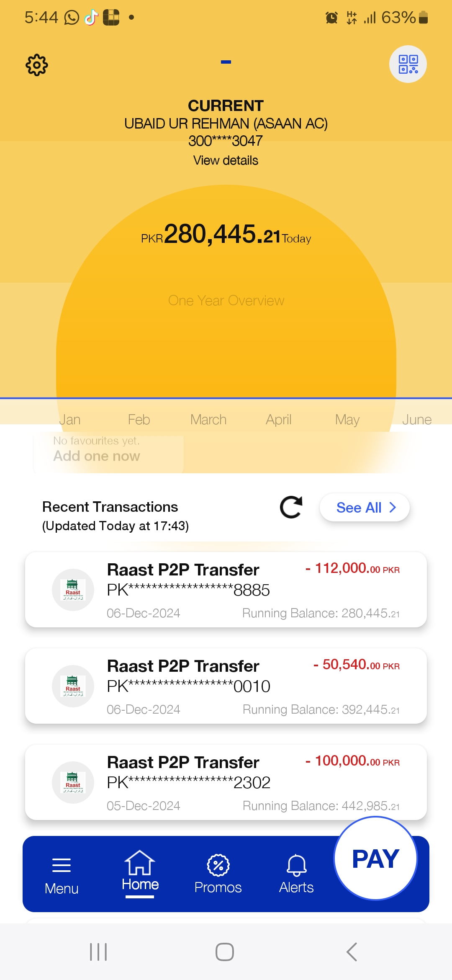
Task: Tap Add one now favourites
Action: [x=97, y=456]
